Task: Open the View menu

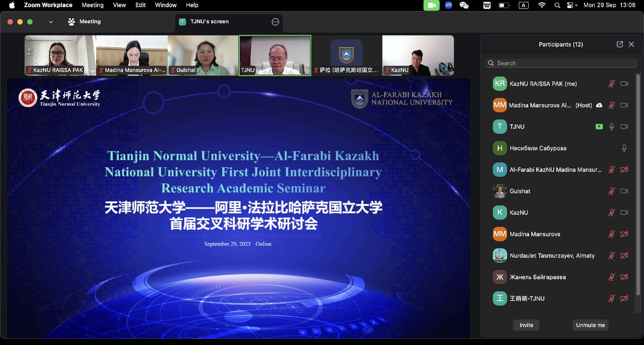Action: 119,5
